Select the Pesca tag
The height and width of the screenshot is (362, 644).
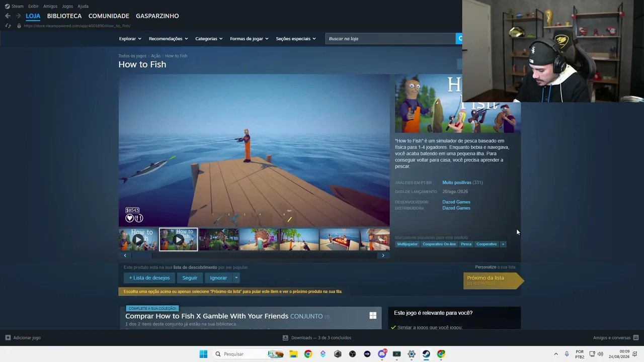coord(466,244)
